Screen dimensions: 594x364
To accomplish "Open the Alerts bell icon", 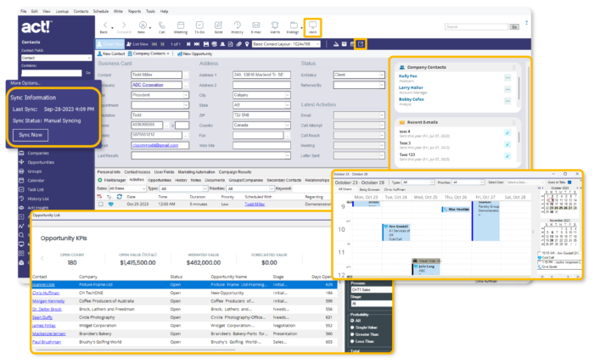I will tap(275, 25).
